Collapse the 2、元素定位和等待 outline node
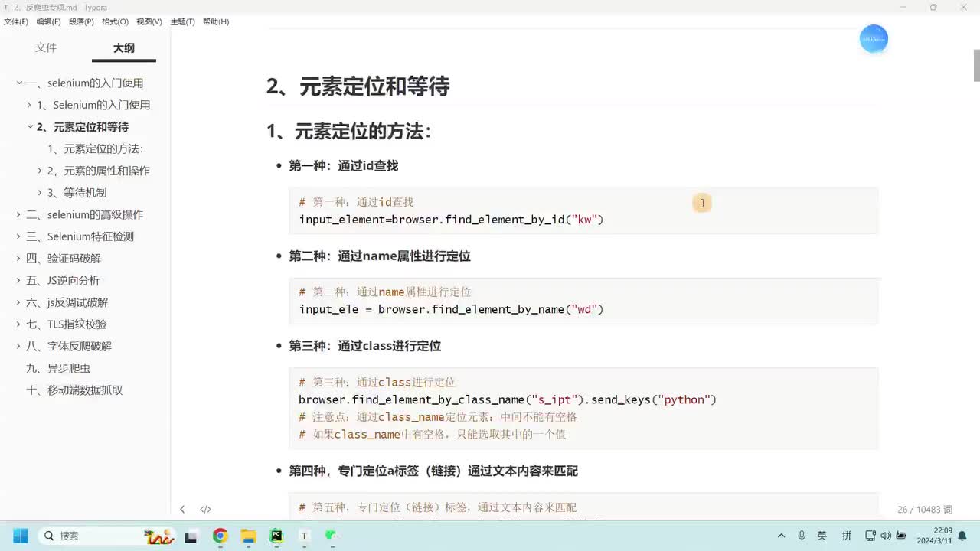The width and height of the screenshot is (980, 551). [x=30, y=127]
